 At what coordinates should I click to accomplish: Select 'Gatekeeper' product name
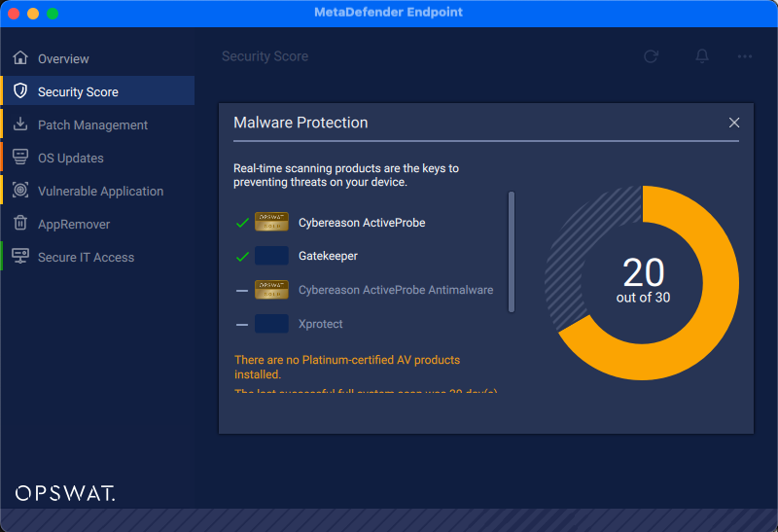tap(328, 256)
